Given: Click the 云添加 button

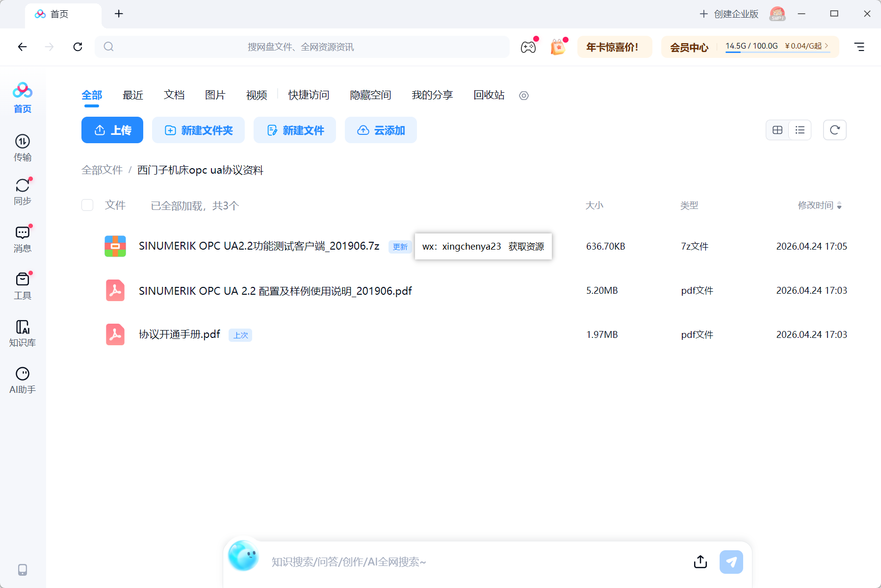Looking at the screenshot, I should 381,130.
